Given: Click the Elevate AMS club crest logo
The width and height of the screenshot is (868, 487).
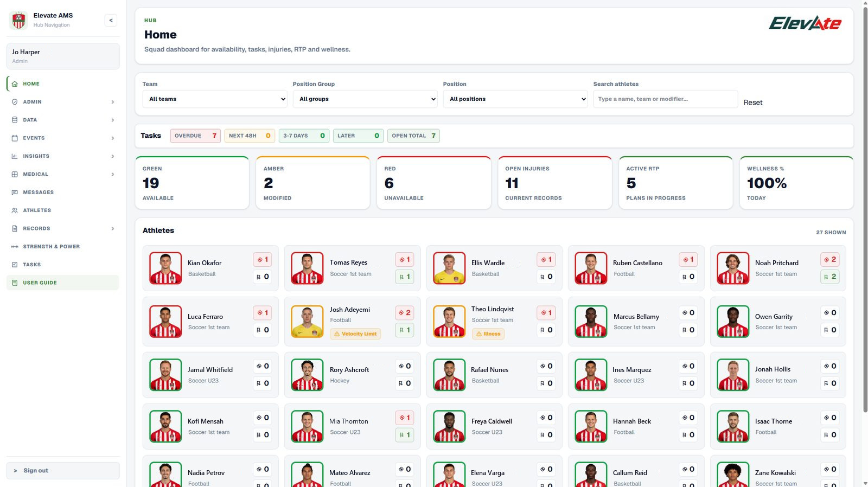Looking at the screenshot, I should pyautogui.click(x=19, y=20).
